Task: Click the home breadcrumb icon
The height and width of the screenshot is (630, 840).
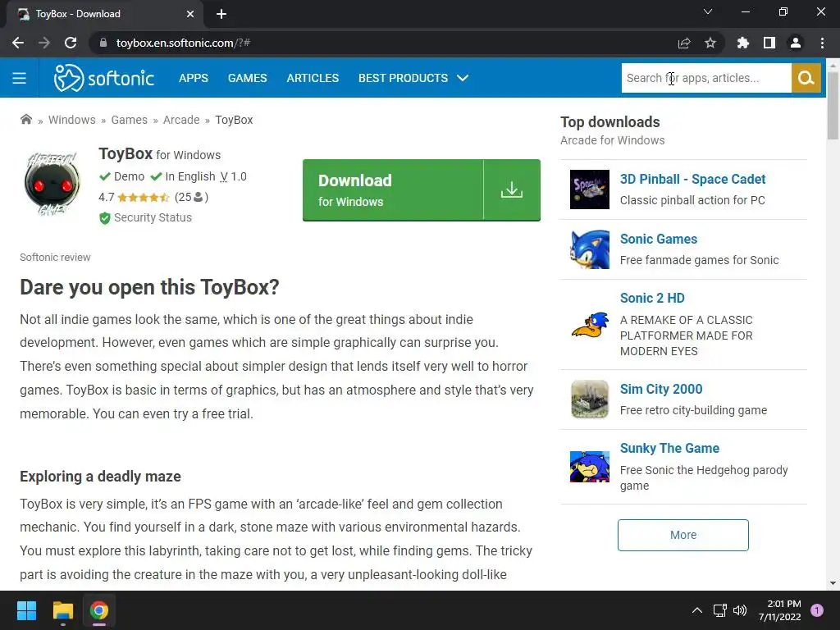Action: tap(25, 119)
